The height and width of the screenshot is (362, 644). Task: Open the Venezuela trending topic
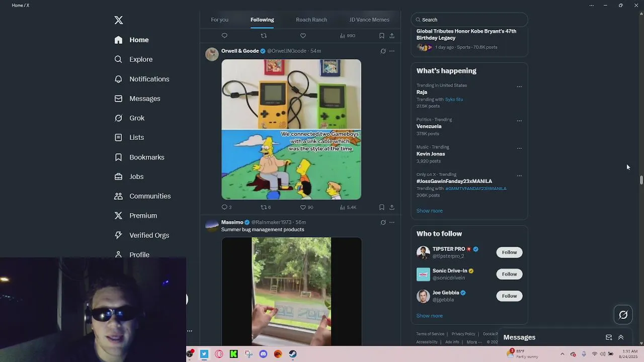[x=429, y=126]
